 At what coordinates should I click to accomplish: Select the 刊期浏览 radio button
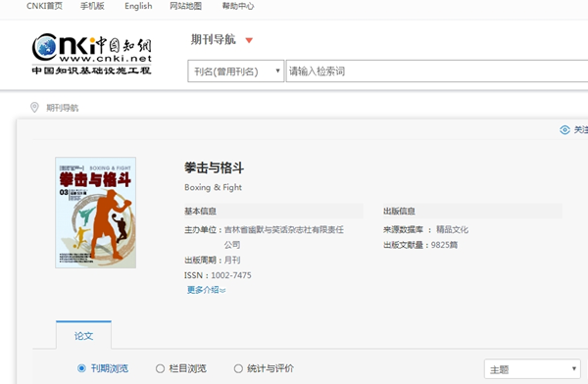[81, 368]
